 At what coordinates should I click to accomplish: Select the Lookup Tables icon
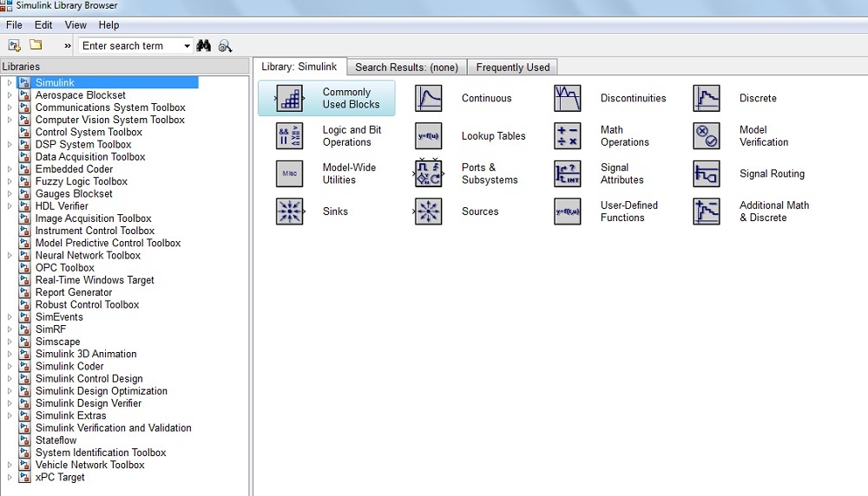[428, 136]
